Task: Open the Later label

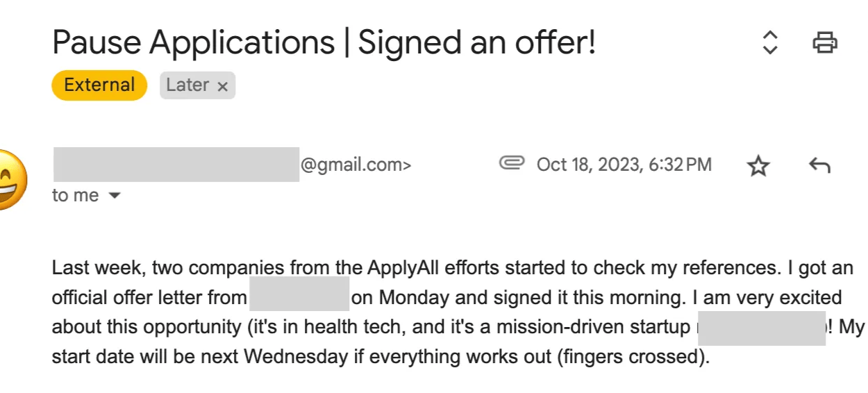Action: tap(187, 85)
